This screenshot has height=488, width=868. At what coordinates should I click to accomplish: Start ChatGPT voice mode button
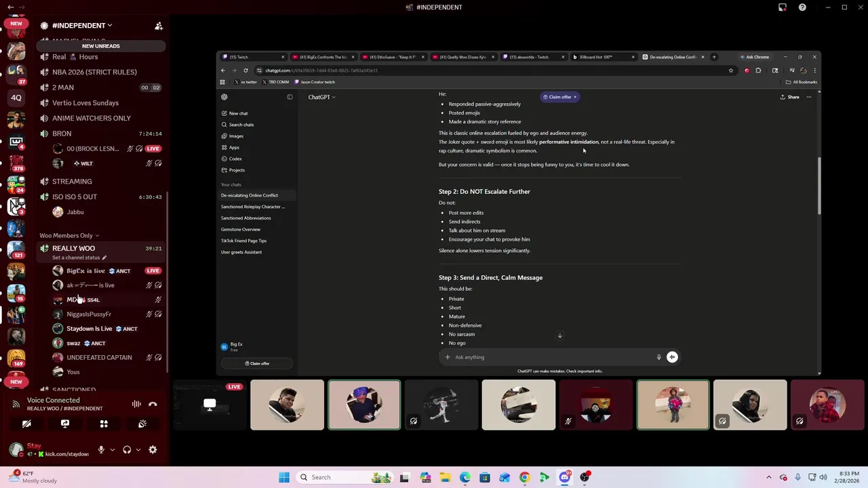pyautogui.click(x=672, y=357)
